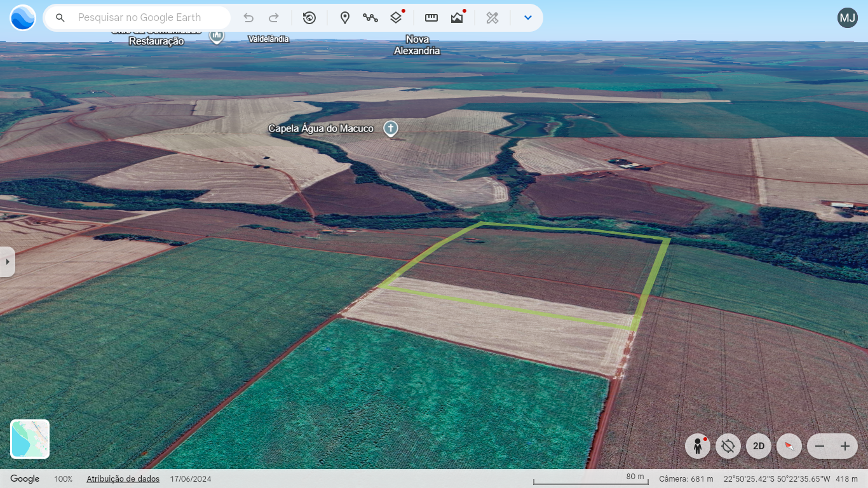Select the add placemark pin tool
Viewport: 868px width, 488px height.
tap(345, 18)
